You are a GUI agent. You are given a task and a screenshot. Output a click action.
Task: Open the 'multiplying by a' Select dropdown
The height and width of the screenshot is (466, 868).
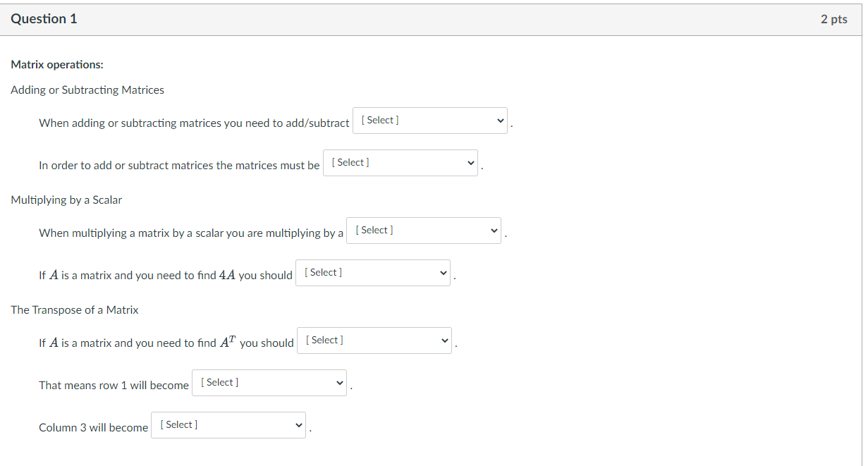point(424,231)
